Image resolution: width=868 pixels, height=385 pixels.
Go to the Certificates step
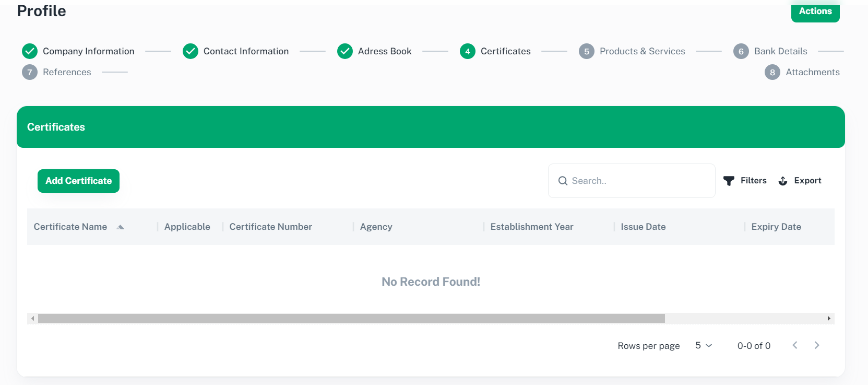click(x=505, y=51)
